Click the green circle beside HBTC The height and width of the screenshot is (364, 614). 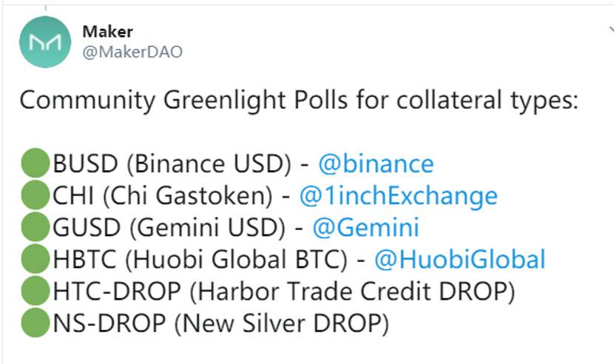point(34,260)
